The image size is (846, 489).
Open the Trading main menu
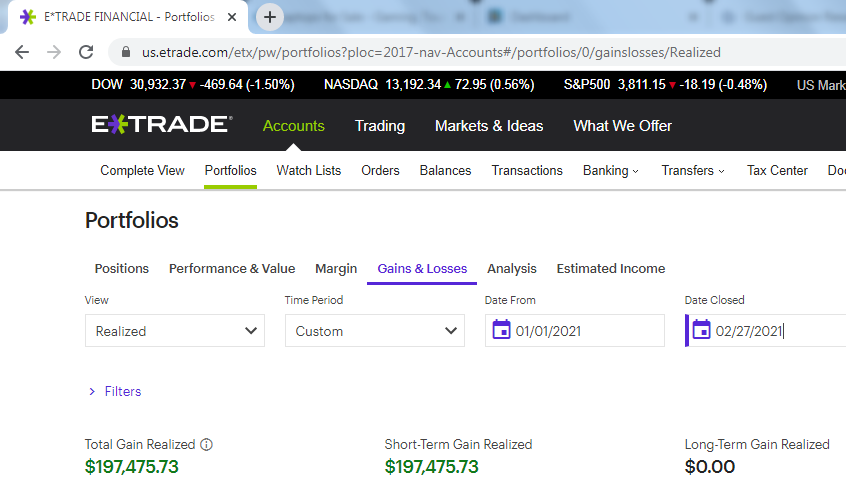coord(380,126)
